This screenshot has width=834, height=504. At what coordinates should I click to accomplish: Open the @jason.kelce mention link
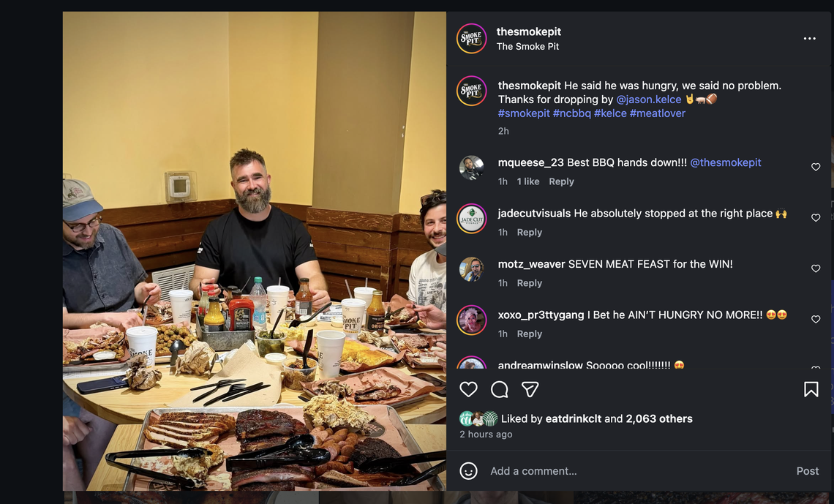point(648,99)
